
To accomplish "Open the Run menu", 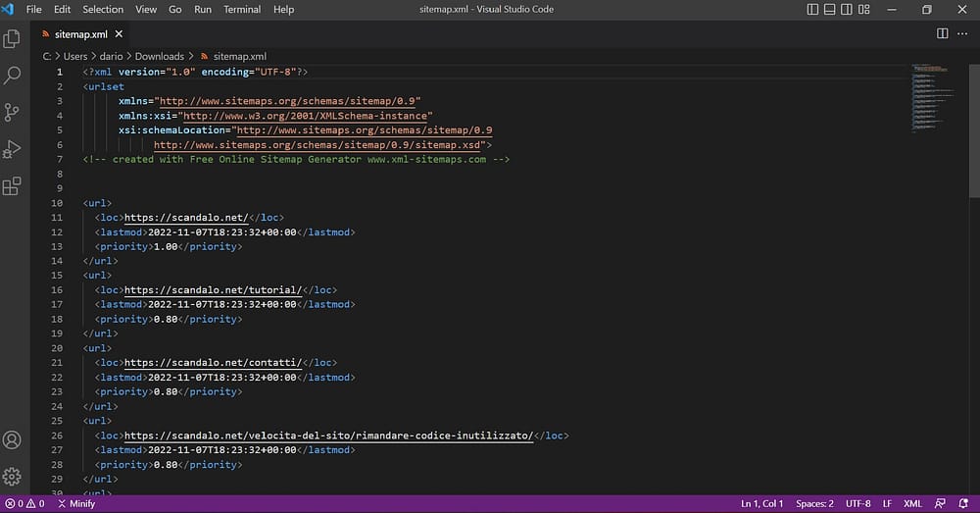I will [x=203, y=10].
